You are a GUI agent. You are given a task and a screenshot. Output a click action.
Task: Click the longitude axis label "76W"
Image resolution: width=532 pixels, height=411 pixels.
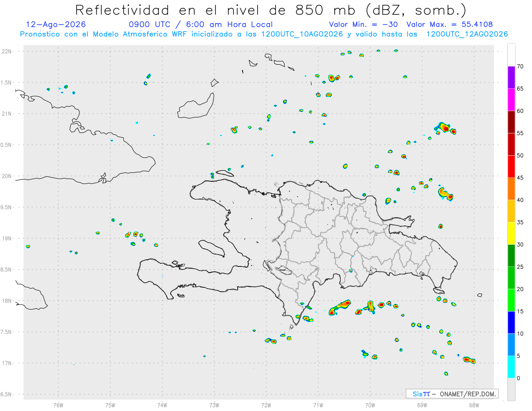[58, 405]
